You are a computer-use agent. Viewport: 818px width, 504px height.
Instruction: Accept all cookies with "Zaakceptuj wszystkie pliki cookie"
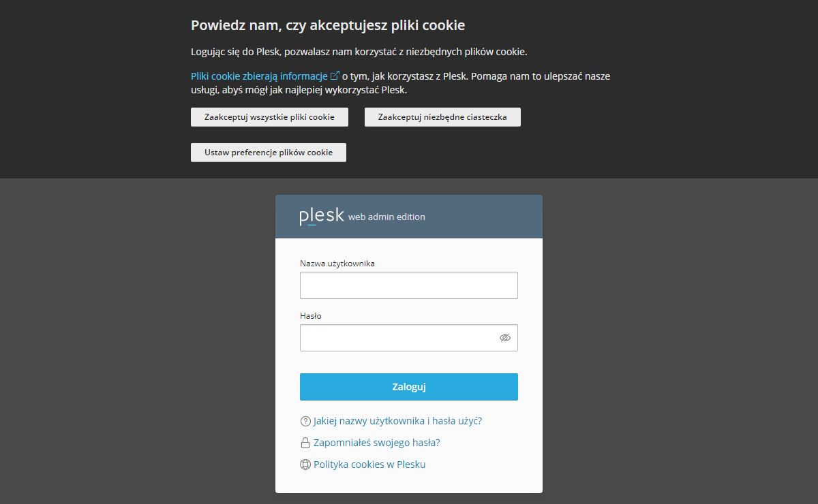[x=269, y=117]
